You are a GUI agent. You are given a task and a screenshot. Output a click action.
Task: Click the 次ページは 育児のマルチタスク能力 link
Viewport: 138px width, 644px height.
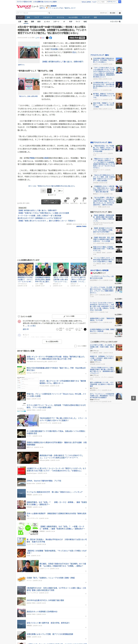pyautogui.click(x=52, y=186)
